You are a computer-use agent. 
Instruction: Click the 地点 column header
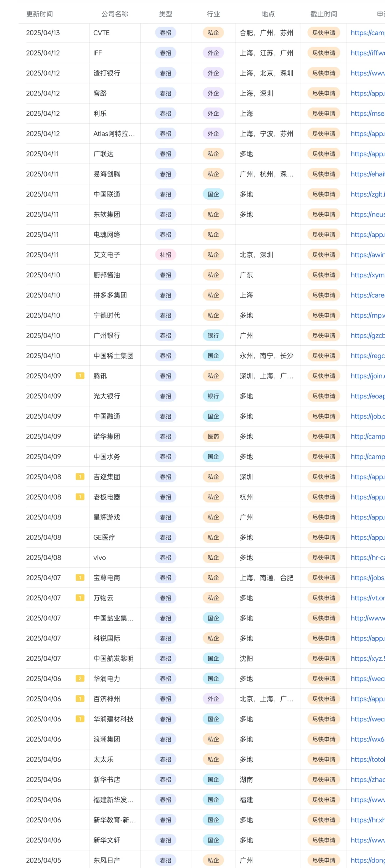tap(268, 14)
